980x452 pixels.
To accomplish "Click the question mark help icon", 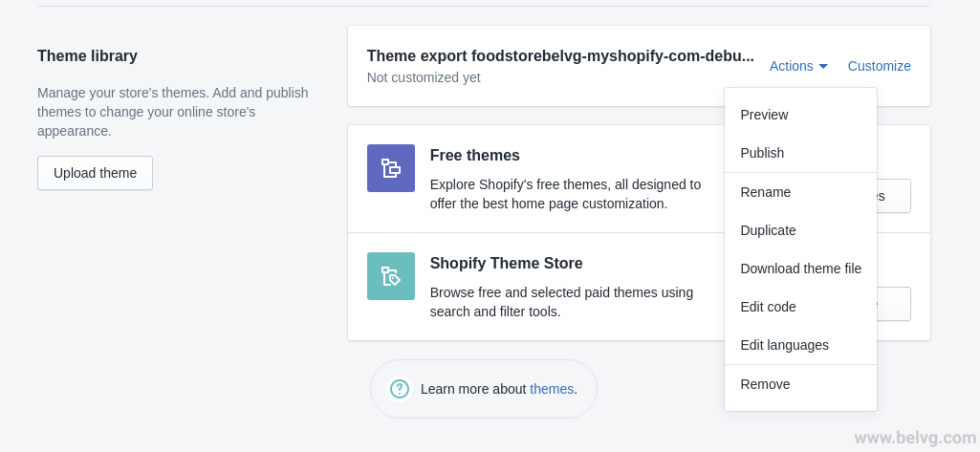I will tap(400, 389).
